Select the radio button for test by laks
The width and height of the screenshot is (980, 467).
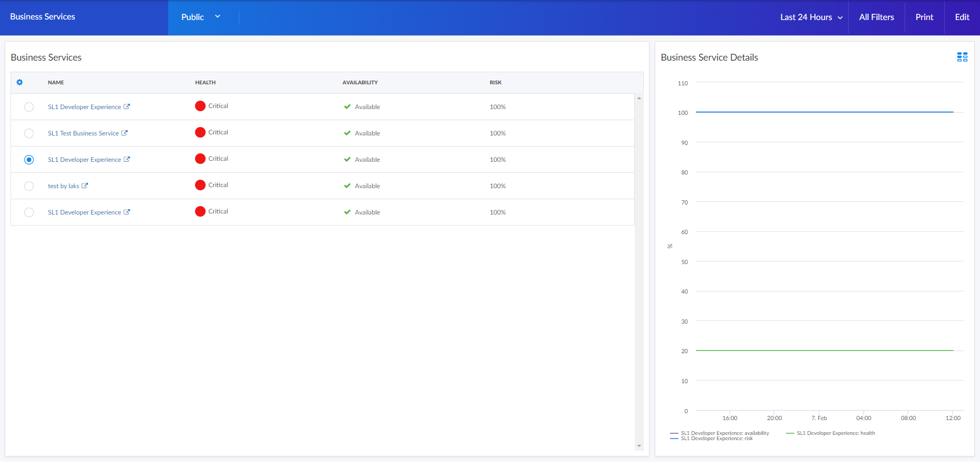[x=29, y=186]
